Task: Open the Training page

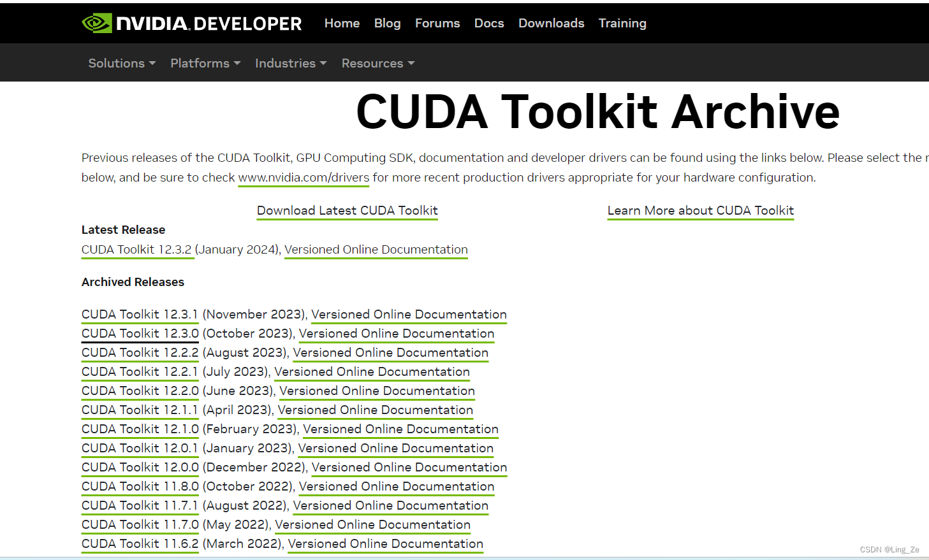Action: (622, 23)
